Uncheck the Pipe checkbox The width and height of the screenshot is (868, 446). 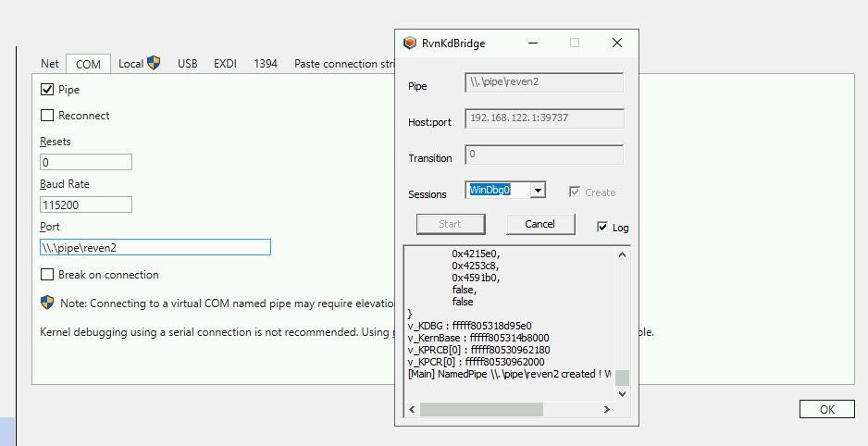(x=47, y=89)
